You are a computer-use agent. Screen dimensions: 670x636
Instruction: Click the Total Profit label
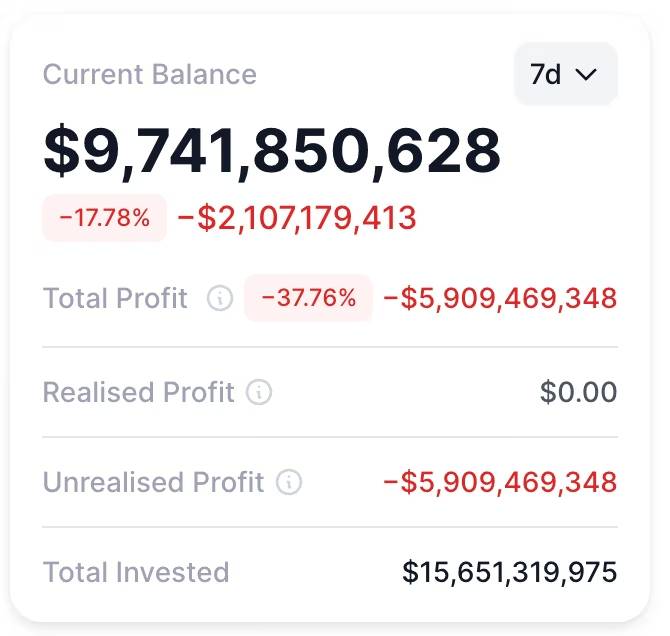pos(115,298)
